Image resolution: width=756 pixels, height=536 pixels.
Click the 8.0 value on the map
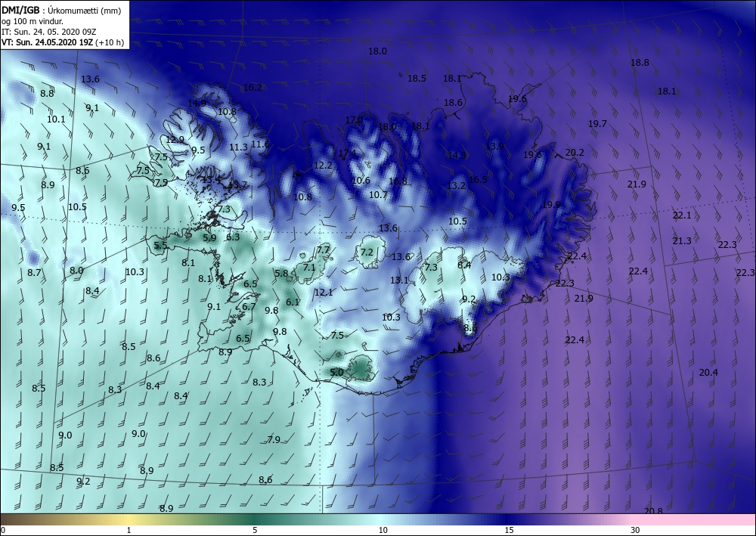76,271
